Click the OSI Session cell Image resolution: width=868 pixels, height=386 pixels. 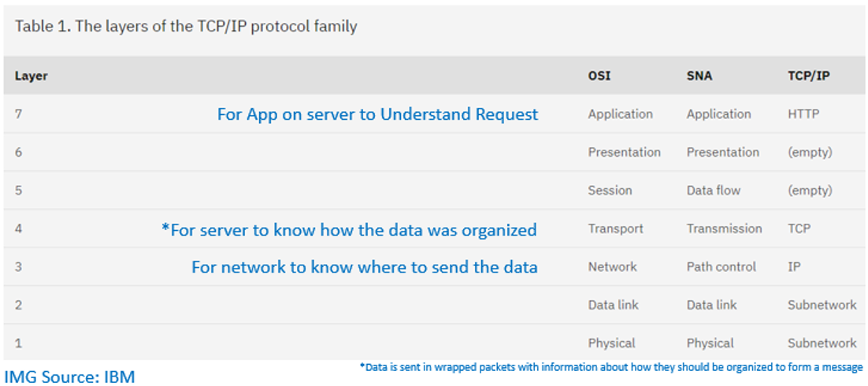(x=610, y=191)
